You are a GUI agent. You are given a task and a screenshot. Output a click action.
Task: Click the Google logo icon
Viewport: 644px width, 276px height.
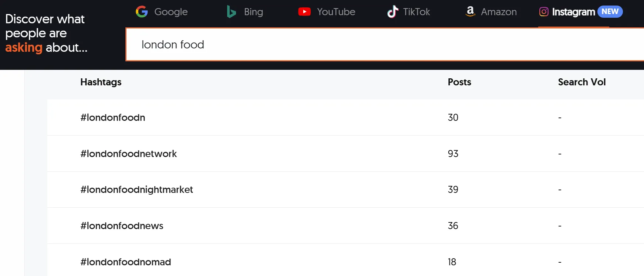point(142,11)
